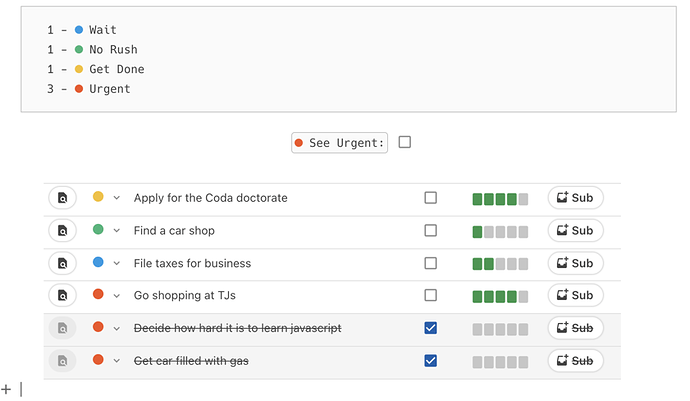Open row details icon for Go shopping at TJs

click(x=62, y=296)
